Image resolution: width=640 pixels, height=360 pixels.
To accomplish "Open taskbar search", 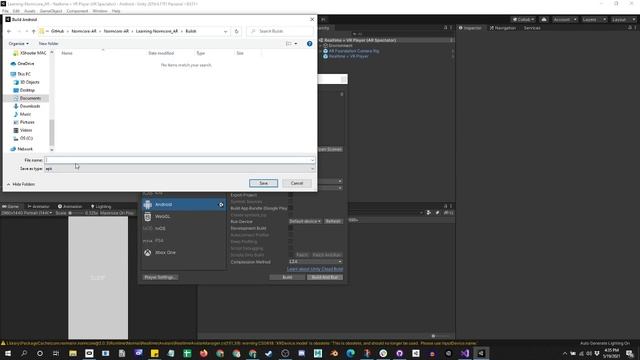I will [x=24, y=353].
